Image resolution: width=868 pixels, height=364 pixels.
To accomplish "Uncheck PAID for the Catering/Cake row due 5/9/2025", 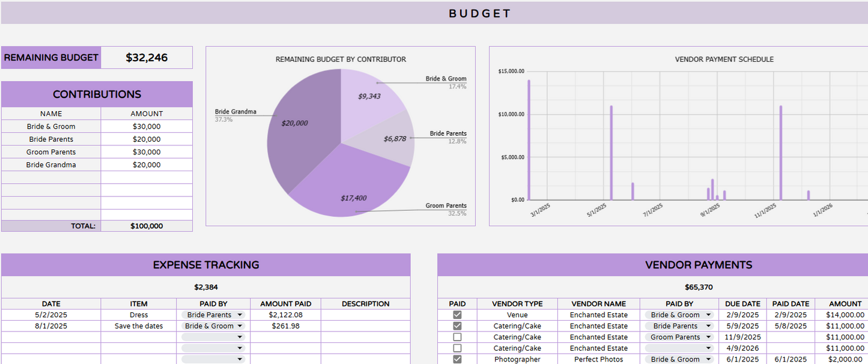I will 457,326.
